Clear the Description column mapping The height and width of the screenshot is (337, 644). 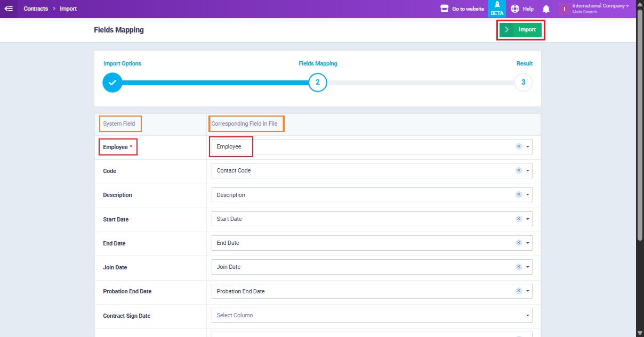point(518,195)
